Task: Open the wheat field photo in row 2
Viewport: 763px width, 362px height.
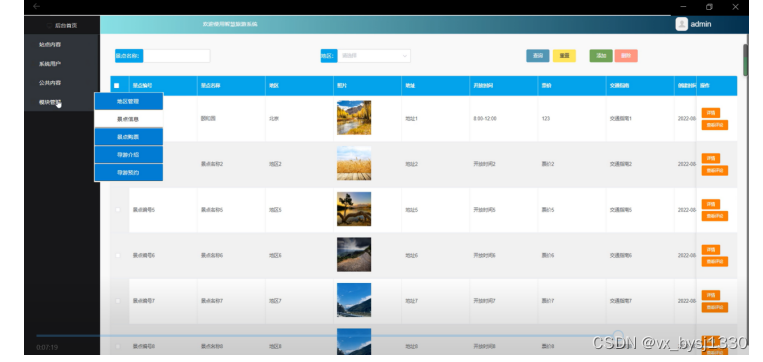Action: coord(354,163)
